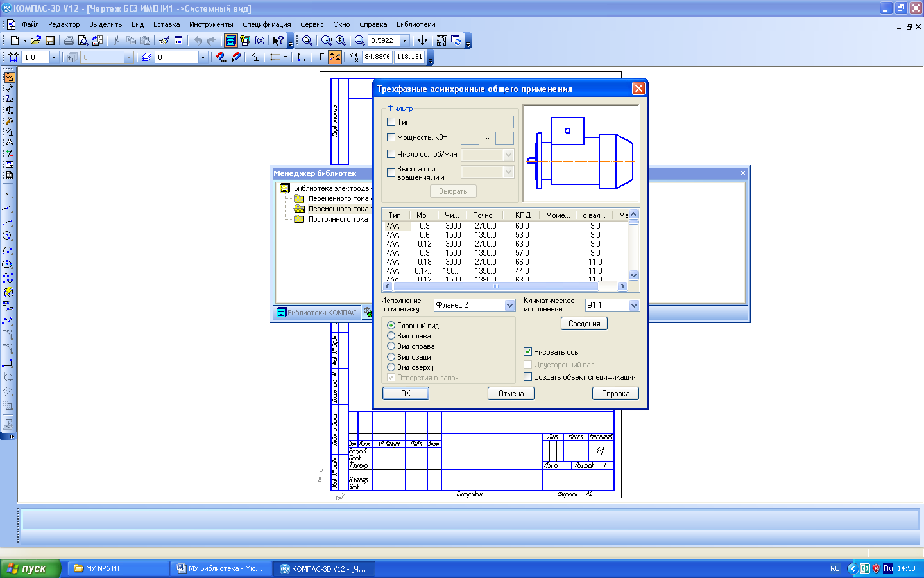This screenshot has width=924, height=578.
Task: Open the layer number 0 dropdown
Action: coord(203,57)
